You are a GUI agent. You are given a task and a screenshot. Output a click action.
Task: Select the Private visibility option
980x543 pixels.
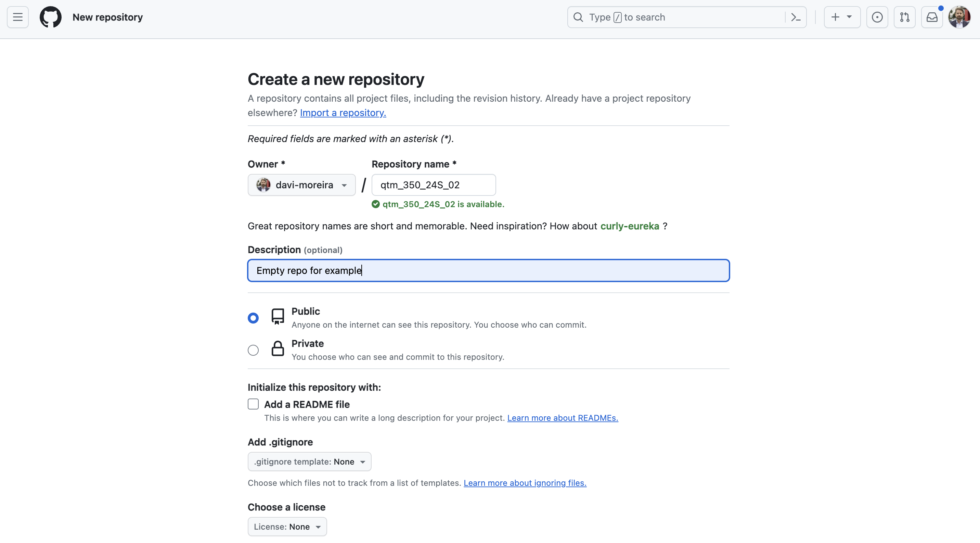[253, 350]
